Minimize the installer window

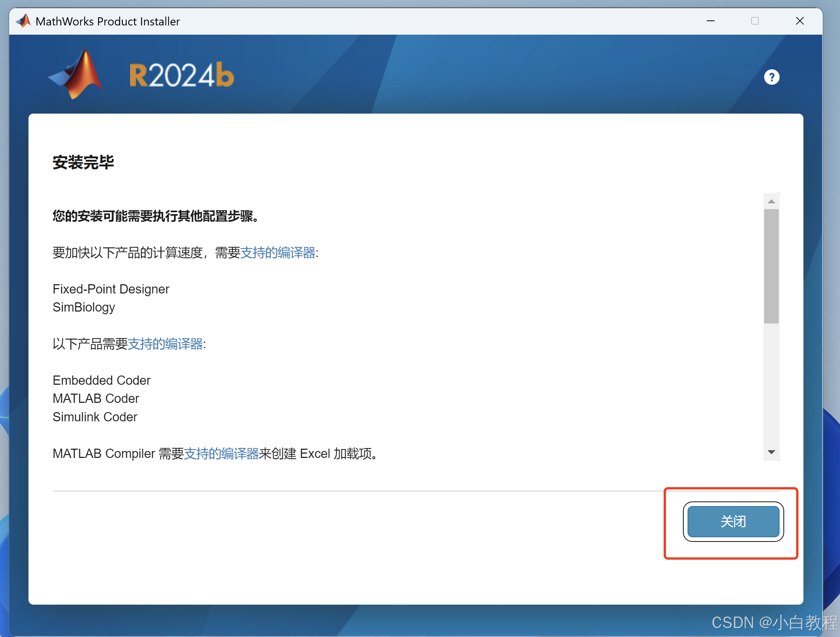(x=711, y=21)
